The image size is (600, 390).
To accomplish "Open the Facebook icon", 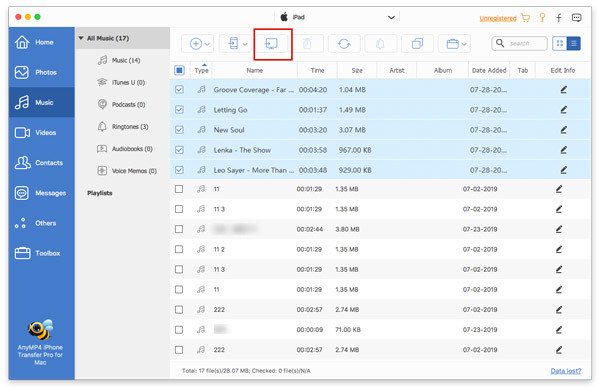I will tap(559, 18).
